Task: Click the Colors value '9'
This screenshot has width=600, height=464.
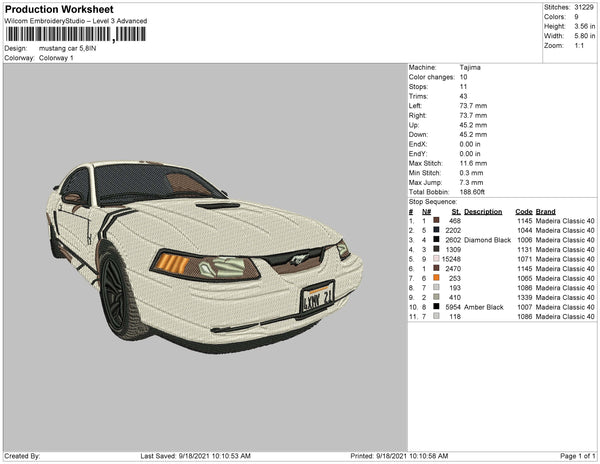Action: 576,17
